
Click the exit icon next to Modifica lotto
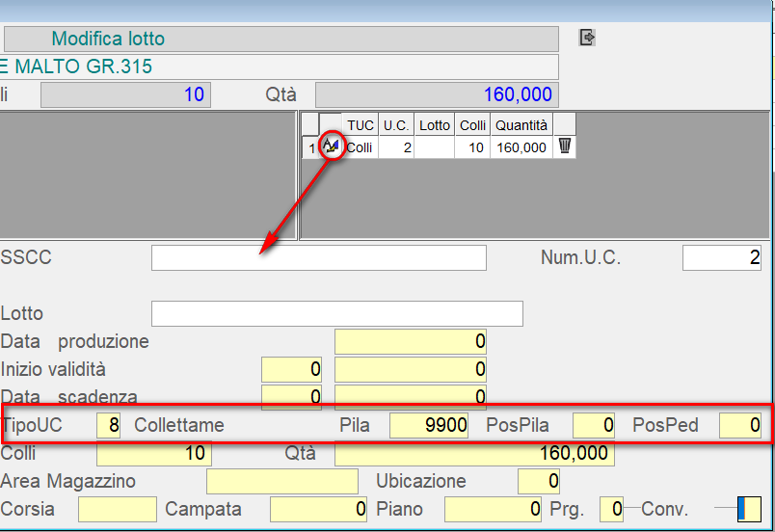point(587,38)
